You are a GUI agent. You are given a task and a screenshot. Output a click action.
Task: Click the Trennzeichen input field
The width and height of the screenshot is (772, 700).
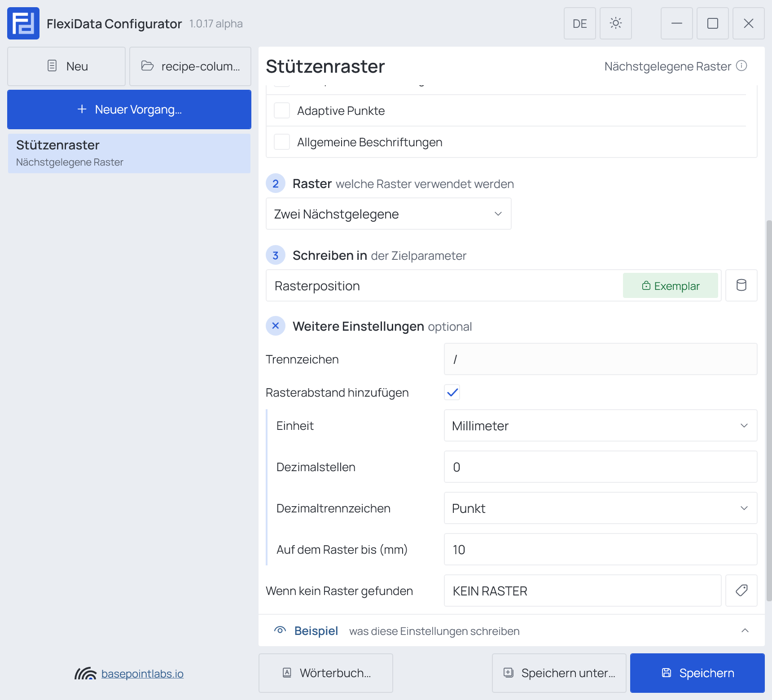(601, 359)
